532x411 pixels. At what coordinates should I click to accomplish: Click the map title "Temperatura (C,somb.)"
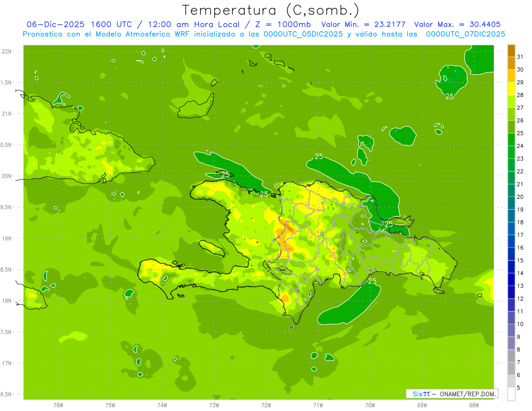tap(271, 11)
